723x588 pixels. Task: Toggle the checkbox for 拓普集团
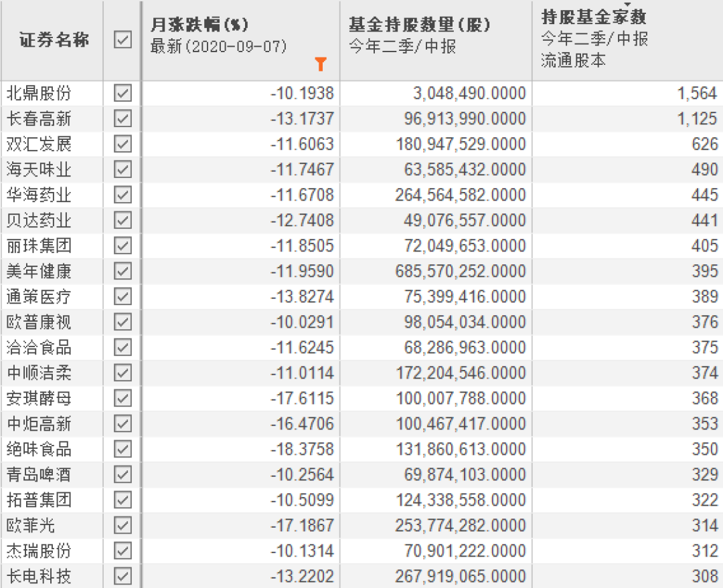pos(123,500)
